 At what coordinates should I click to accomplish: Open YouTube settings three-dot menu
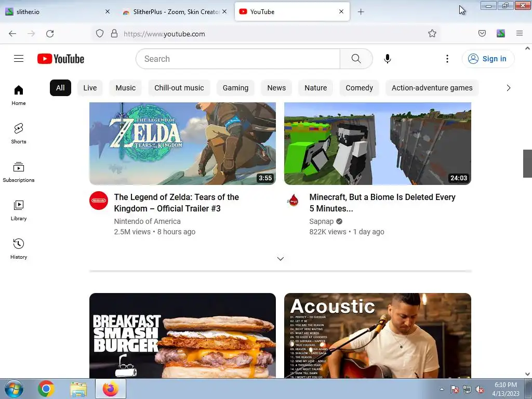(447, 59)
